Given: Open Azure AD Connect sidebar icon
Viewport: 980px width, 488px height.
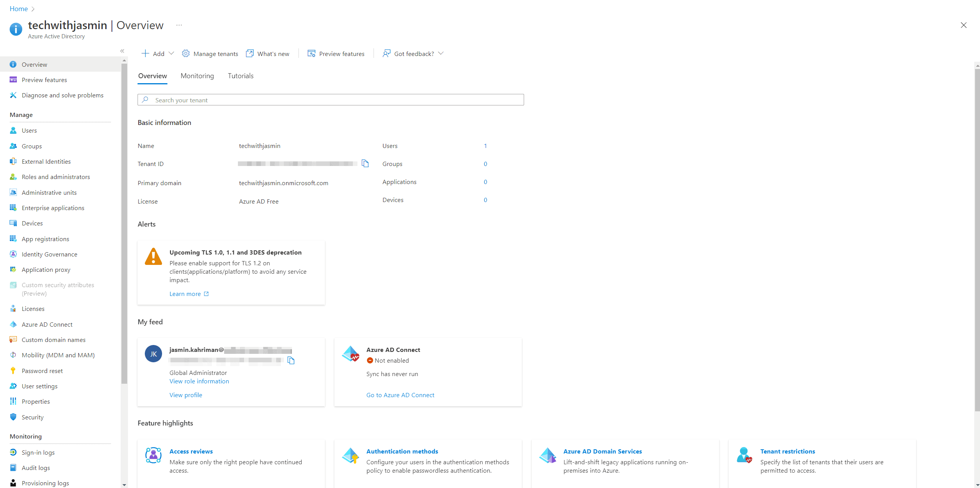Looking at the screenshot, I should [x=13, y=324].
